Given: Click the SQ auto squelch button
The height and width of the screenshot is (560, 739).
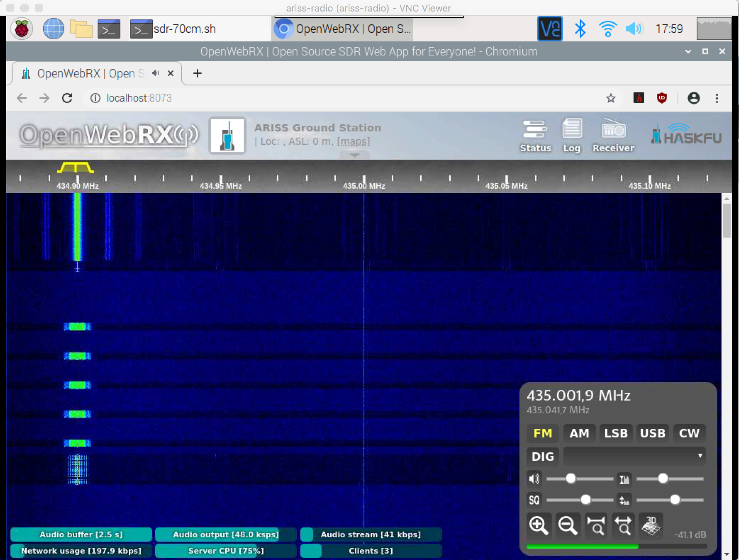Looking at the screenshot, I should tap(534, 500).
